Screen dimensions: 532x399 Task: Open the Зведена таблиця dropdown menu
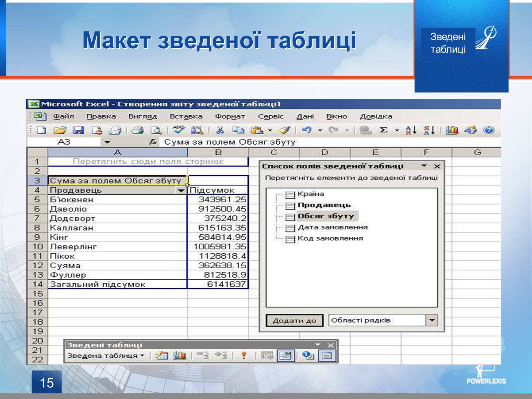tap(106, 355)
